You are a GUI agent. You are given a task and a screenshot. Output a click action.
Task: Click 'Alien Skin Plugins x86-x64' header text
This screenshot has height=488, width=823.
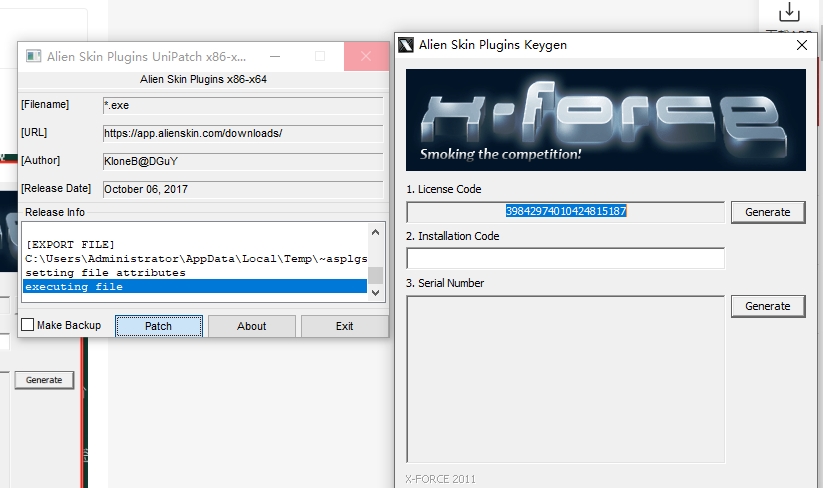[203, 79]
